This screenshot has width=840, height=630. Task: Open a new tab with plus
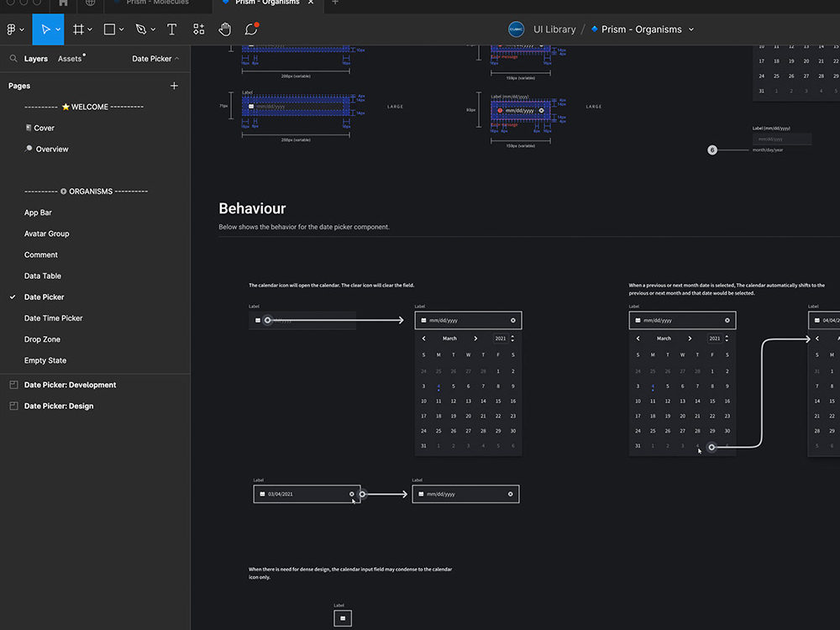(x=335, y=3)
